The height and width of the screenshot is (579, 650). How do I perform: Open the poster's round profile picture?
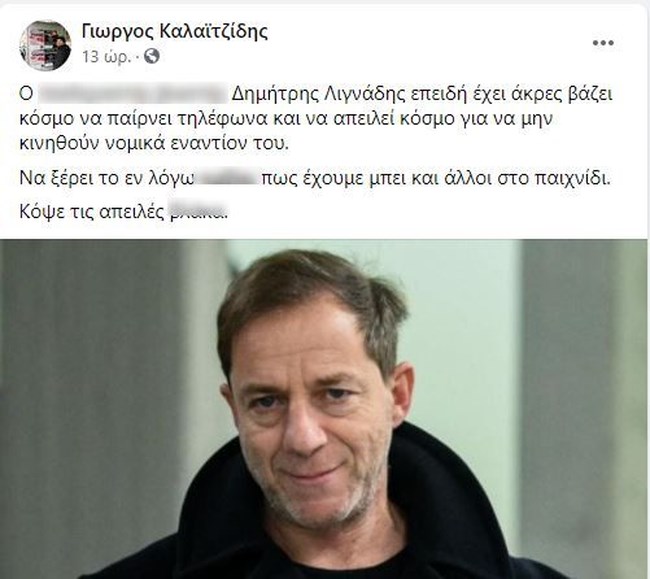coord(45,45)
